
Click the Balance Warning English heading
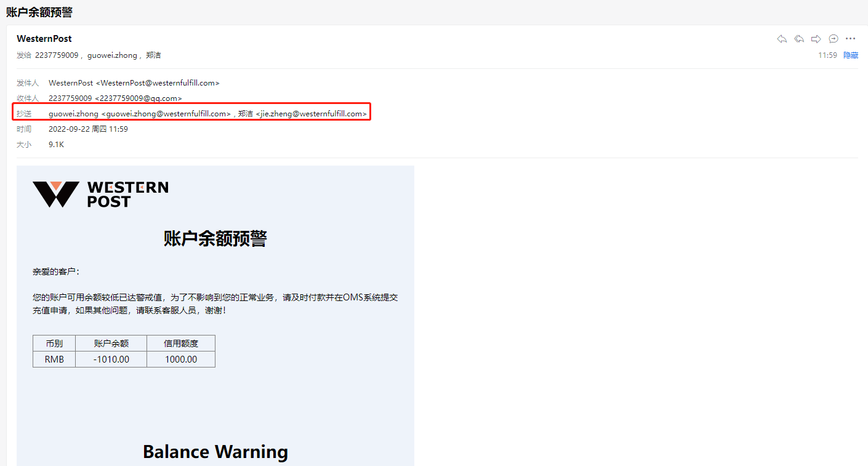(215, 452)
